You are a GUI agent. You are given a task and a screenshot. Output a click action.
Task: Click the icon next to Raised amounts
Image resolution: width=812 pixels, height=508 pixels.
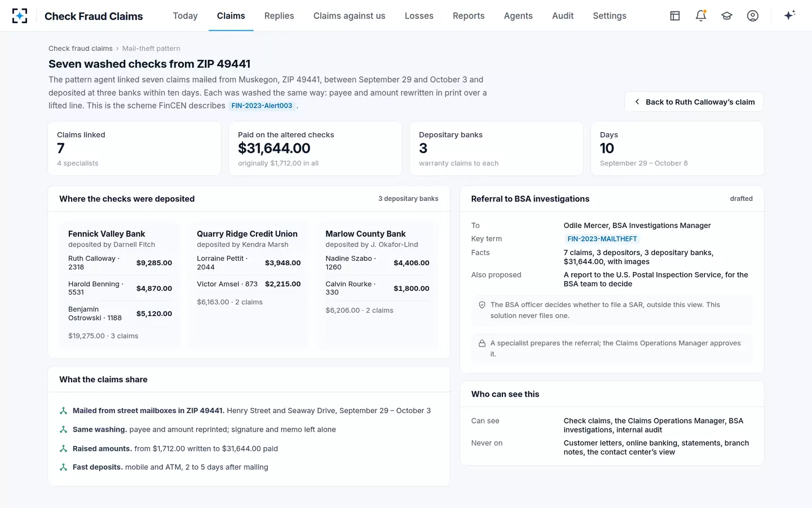point(64,449)
